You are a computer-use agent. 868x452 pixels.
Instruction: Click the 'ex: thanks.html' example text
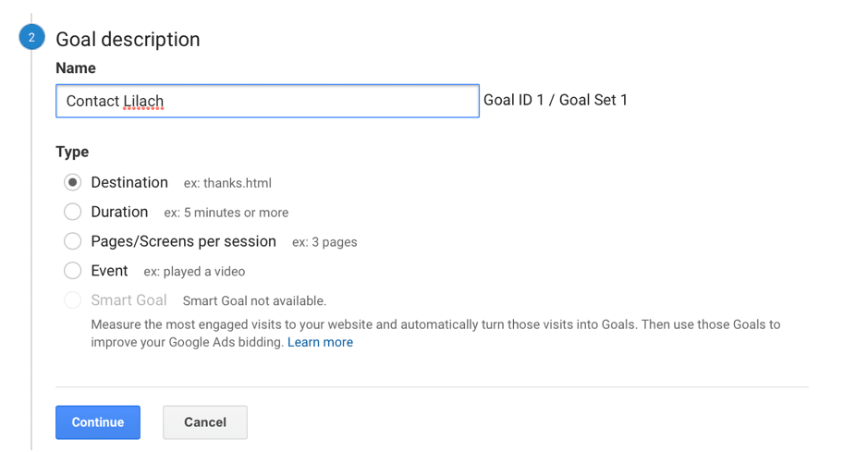coord(227,183)
